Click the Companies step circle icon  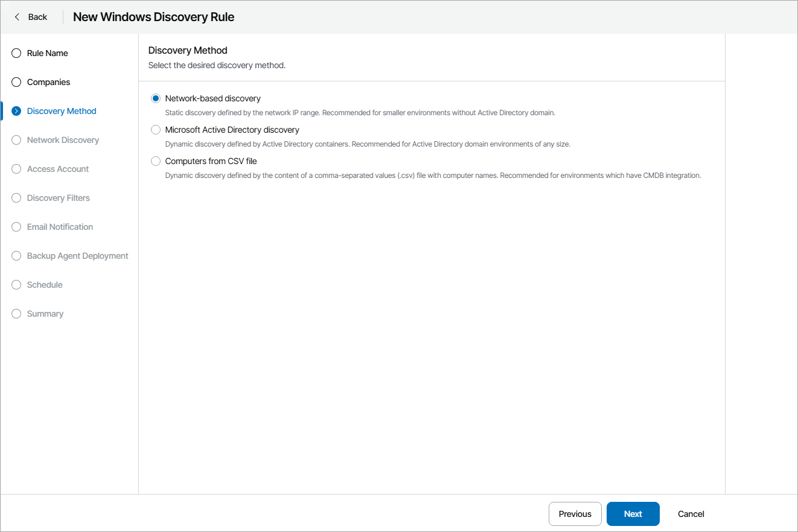(x=16, y=82)
